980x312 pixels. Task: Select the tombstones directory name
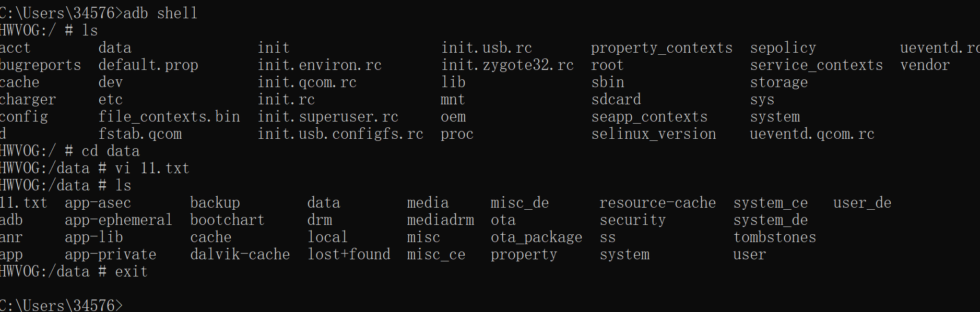(774, 237)
